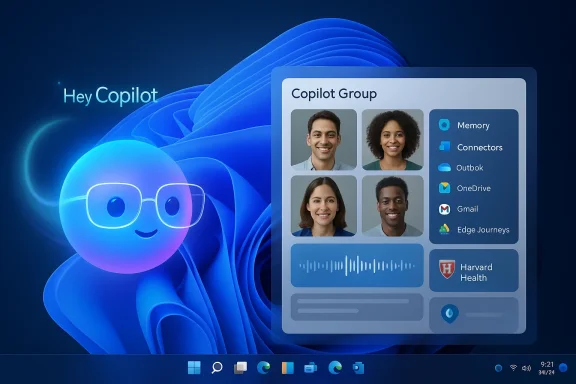Screen dimensions: 576x384
Task: Click the blue circle notification icon at the taskbar's right end
Action: [x=563, y=367]
